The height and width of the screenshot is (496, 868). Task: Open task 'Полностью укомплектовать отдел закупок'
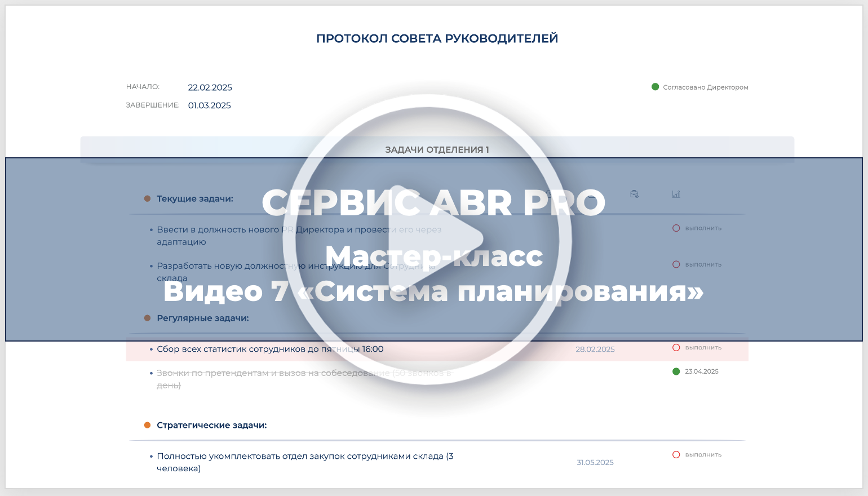305,462
